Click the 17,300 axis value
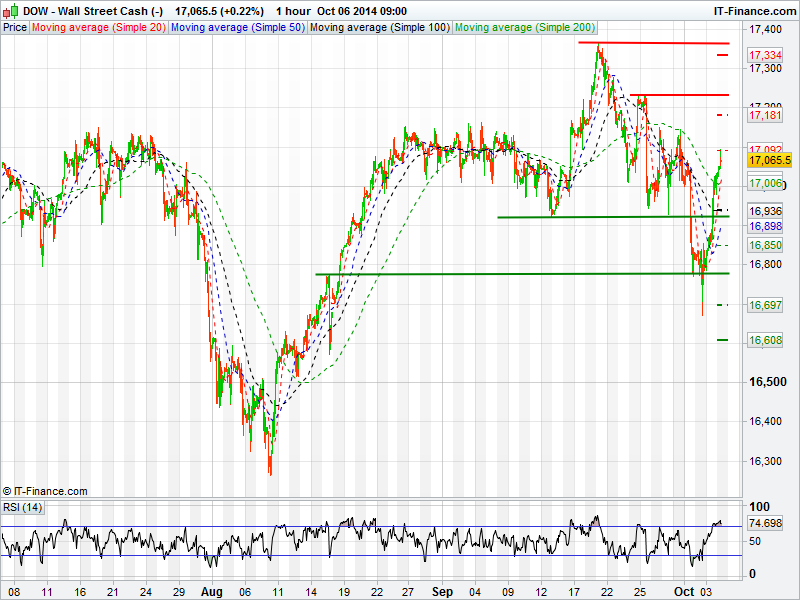This screenshot has width=800, height=600. pyautogui.click(x=765, y=68)
